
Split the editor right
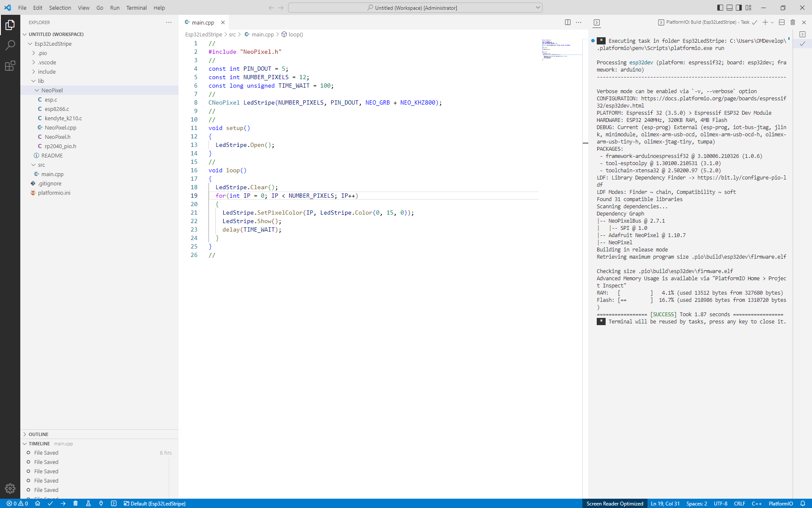[x=568, y=22]
